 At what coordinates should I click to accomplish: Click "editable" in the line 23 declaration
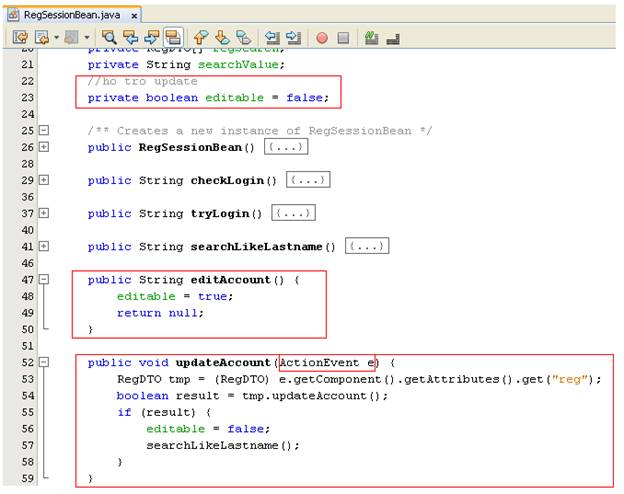pyautogui.click(x=234, y=98)
